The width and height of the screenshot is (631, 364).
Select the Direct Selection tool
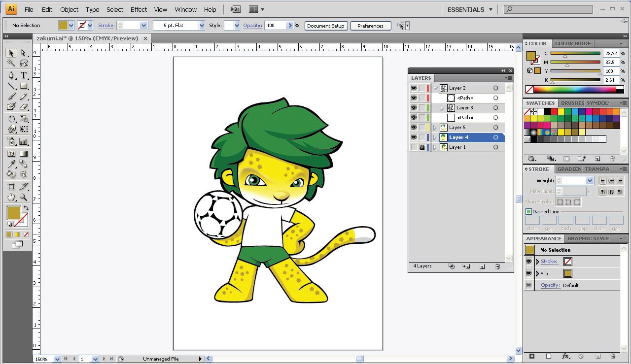click(x=23, y=53)
